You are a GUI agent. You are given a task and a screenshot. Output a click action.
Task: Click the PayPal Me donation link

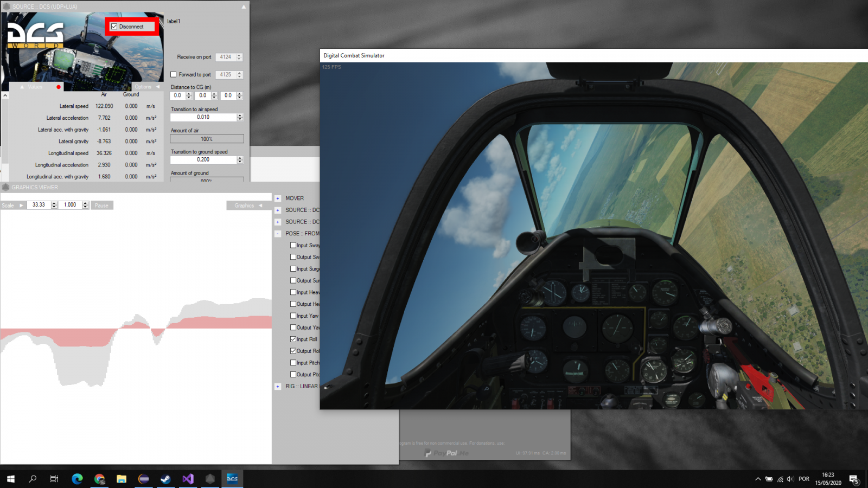click(x=447, y=453)
